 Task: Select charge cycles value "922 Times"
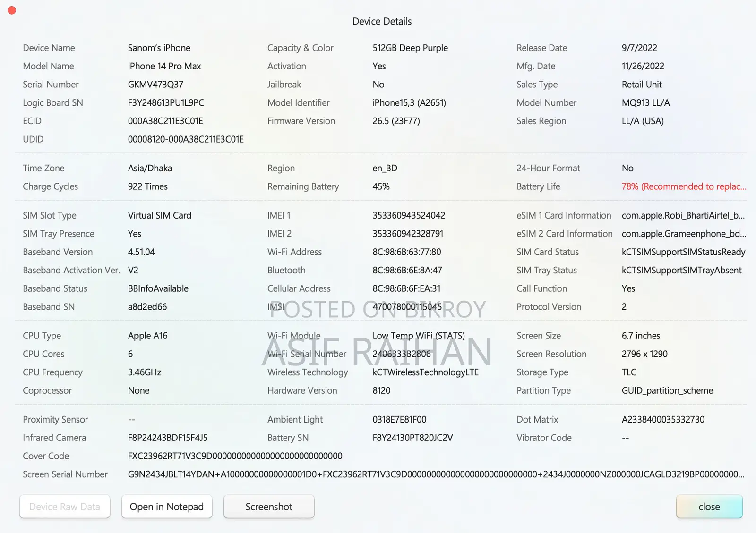pyautogui.click(x=148, y=186)
